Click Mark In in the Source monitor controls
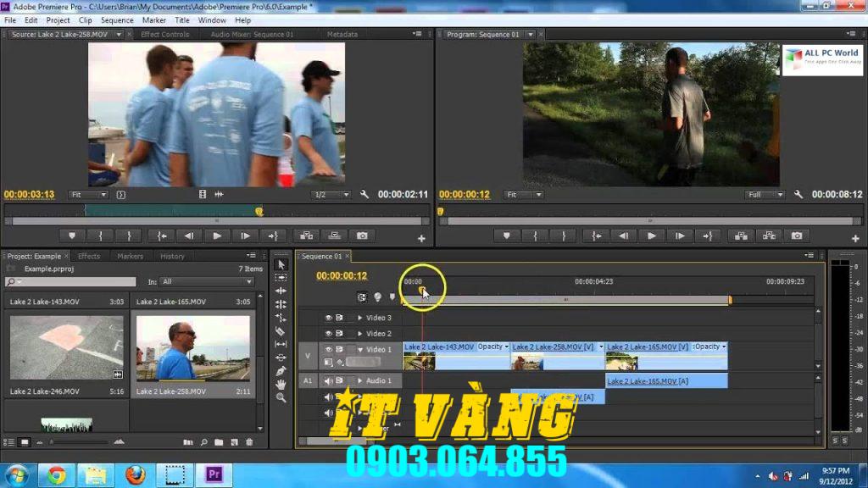This screenshot has height=488, width=868. point(100,236)
